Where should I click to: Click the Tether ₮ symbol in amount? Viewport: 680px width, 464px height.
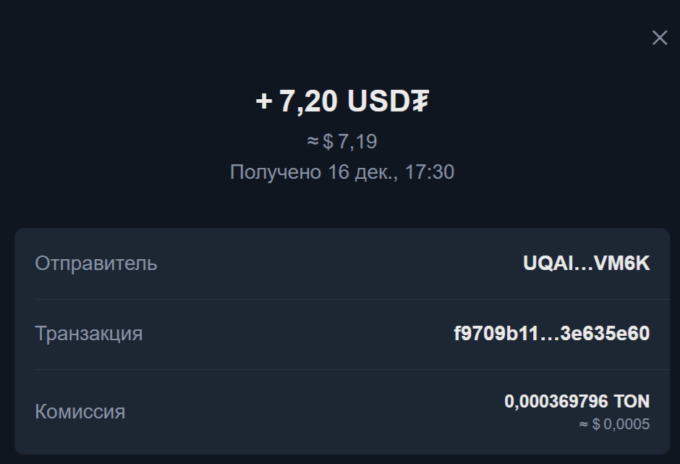[421, 101]
